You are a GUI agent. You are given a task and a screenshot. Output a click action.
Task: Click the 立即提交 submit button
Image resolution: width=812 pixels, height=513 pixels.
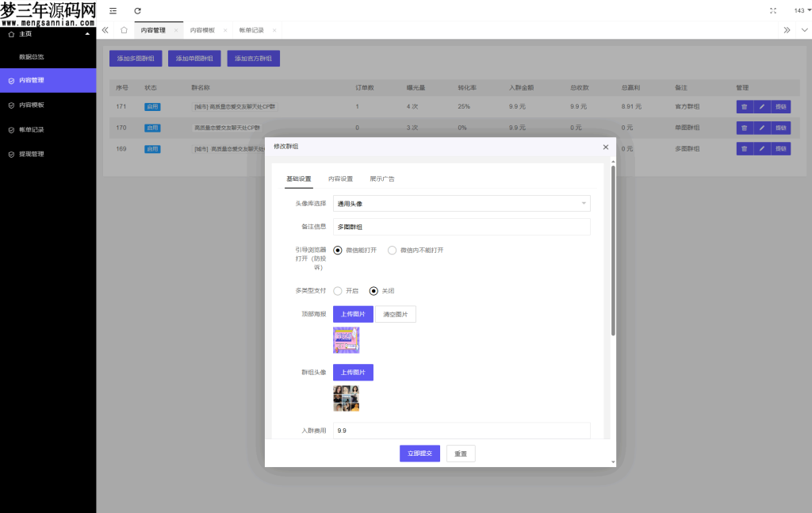click(x=419, y=453)
